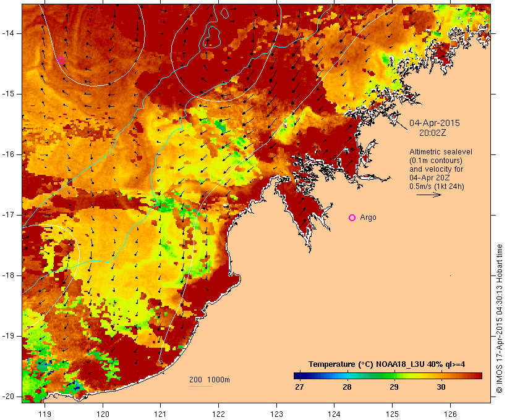507x420 pixels.
Task: Click the magenta Argo legend circle
Action: coord(352,218)
